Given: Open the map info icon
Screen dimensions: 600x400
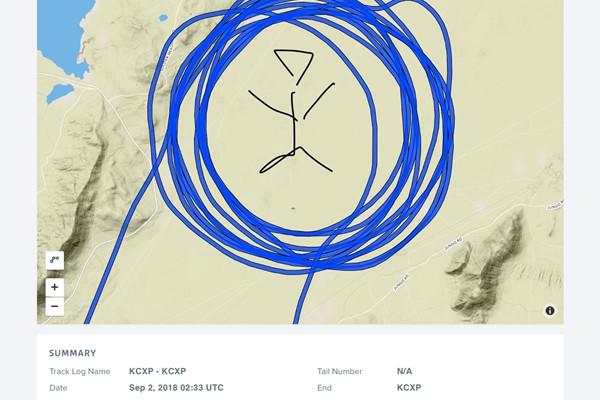Looking at the screenshot, I should pos(550,311).
